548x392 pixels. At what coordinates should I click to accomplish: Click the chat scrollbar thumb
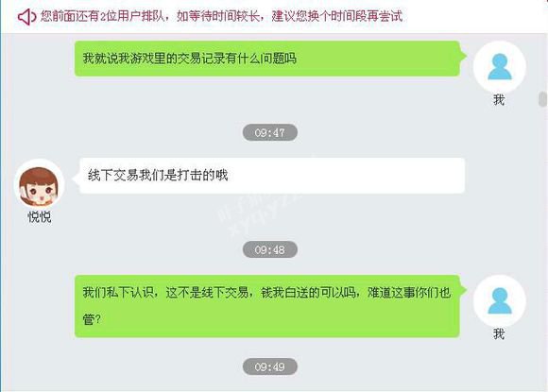(x=542, y=99)
